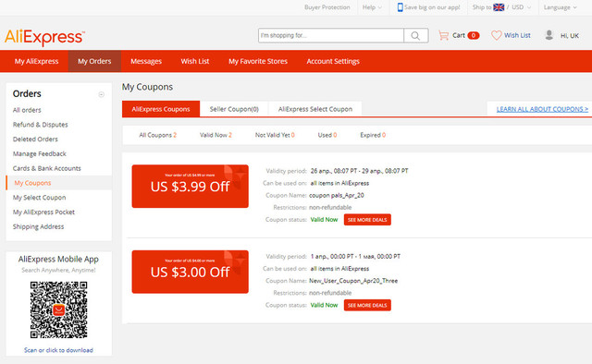
Task: Click the mobile phone app icon
Action: (x=401, y=7)
